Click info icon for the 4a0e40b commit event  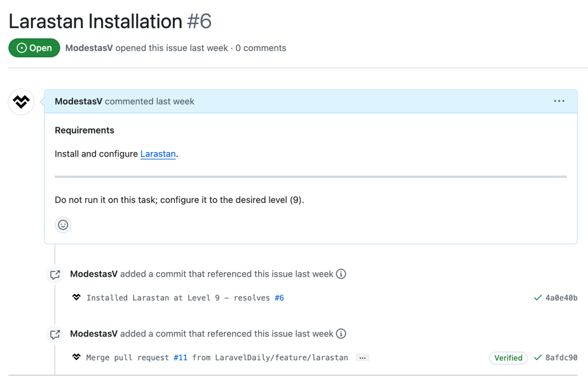[341, 274]
